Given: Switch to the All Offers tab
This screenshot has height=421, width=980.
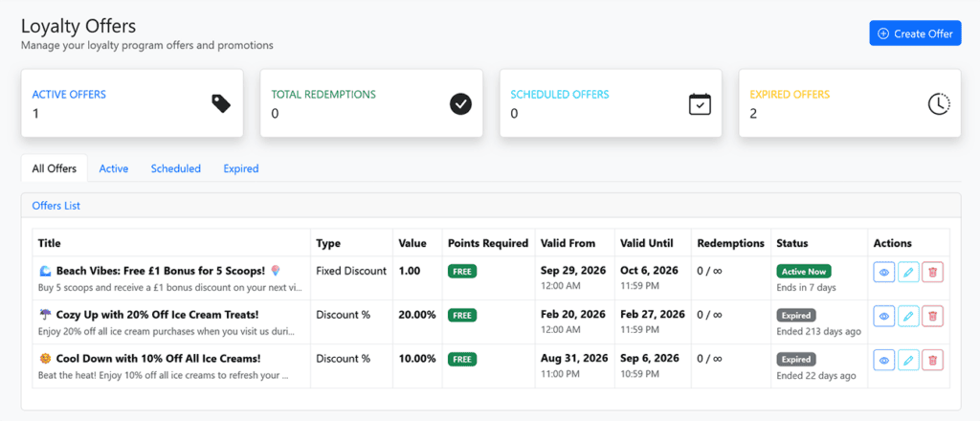Looking at the screenshot, I should [55, 168].
